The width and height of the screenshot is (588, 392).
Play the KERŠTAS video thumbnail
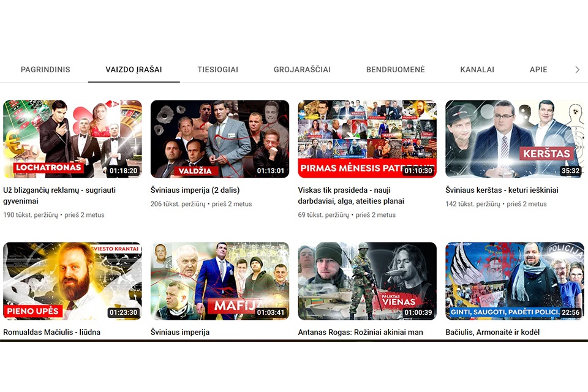(514, 138)
